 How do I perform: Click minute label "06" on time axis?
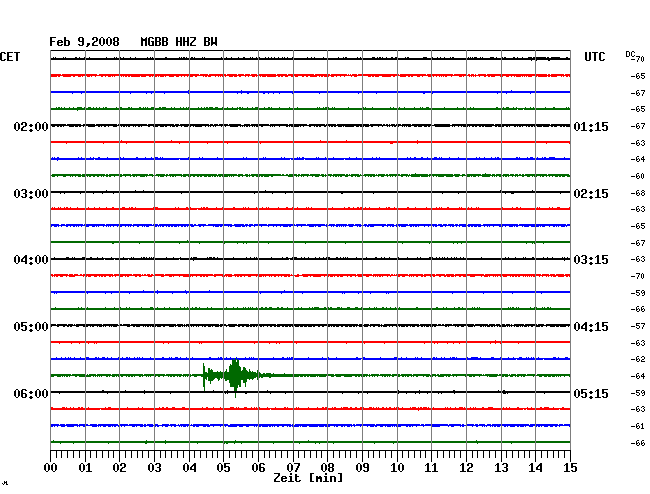point(258,467)
